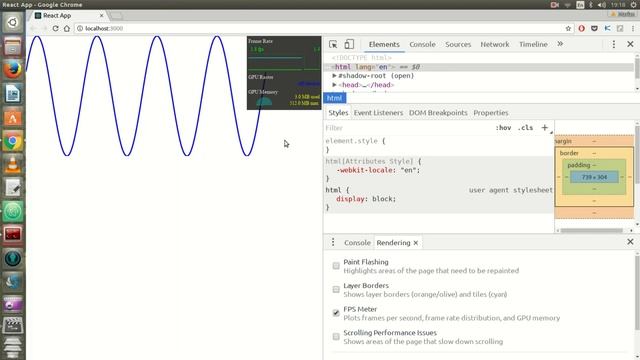Add a new style rule plus icon
This screenshot has height=360, width=640.
[x=544, y=128]
